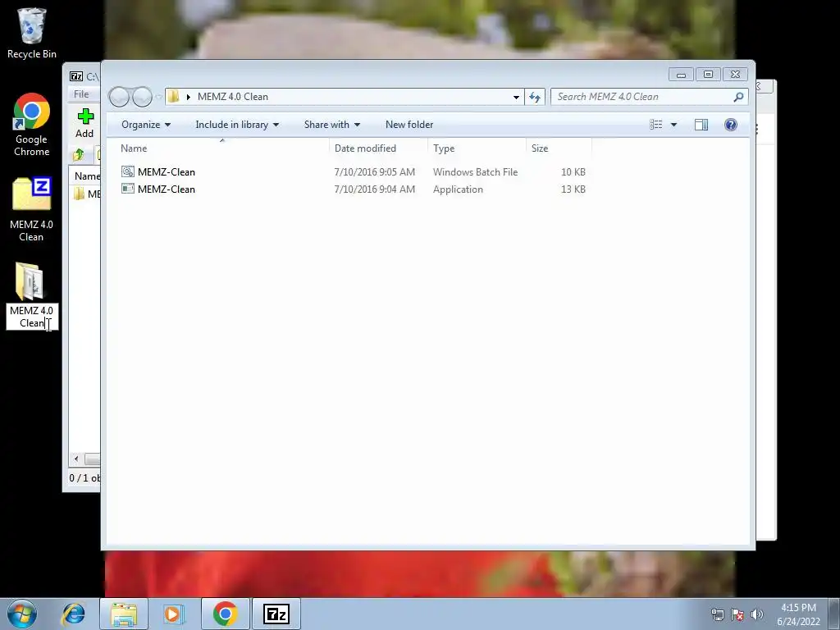Open the network tray icon
Viewport: 840px width, 630px height.
pos(717,614)
